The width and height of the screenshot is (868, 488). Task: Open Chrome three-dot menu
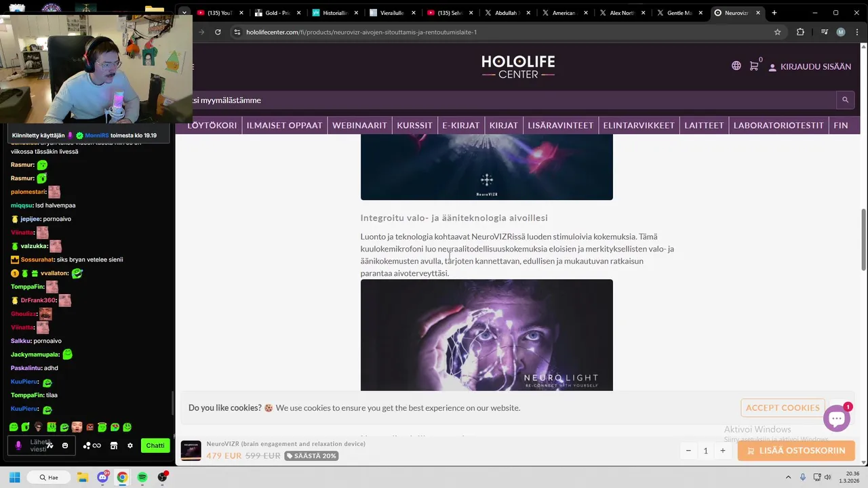click(858, 32)
